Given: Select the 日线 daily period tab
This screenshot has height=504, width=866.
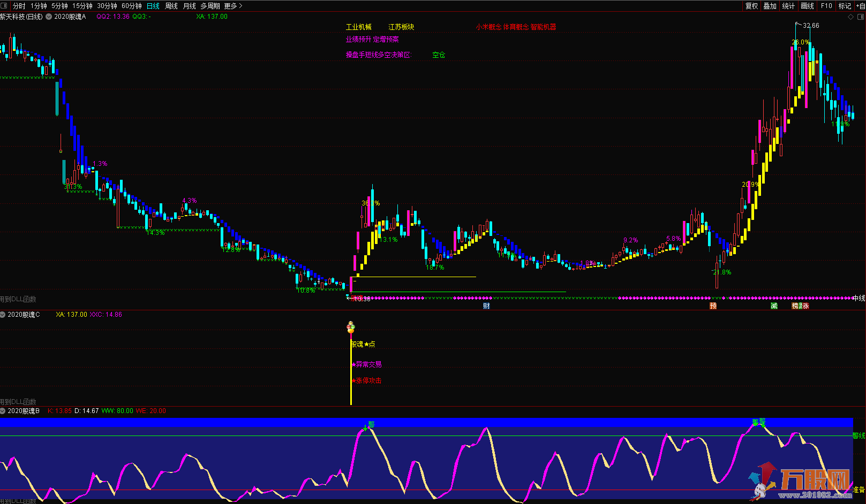Looking at the screenshot, I should click(x=153, y=6).
